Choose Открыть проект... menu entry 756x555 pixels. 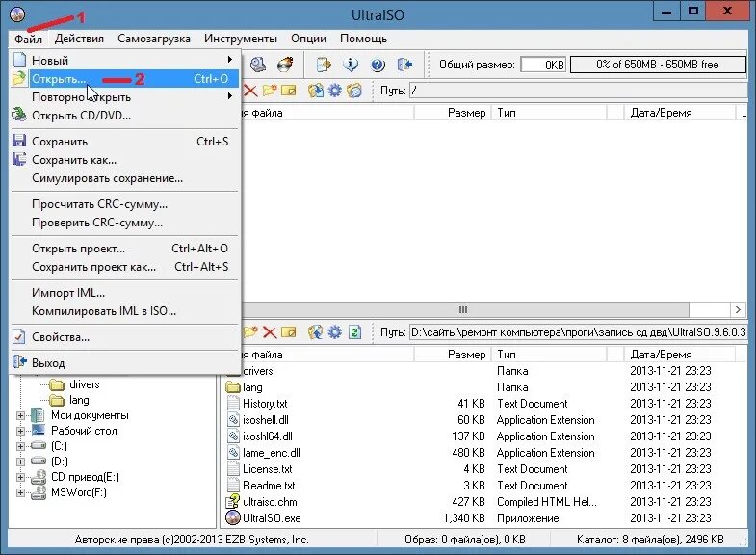[125, 249]
